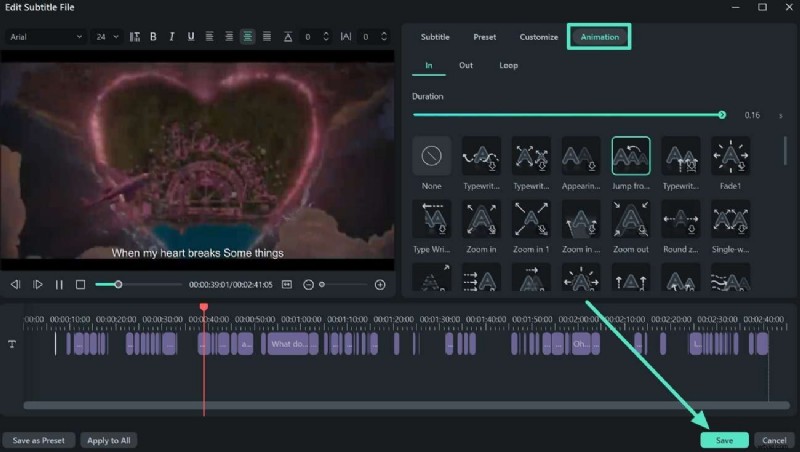Viewport: 800px width, 452px height.
Task: Select the 'What do...' subtitle clip
Action: pyautogui.click(x=289, y=344)
